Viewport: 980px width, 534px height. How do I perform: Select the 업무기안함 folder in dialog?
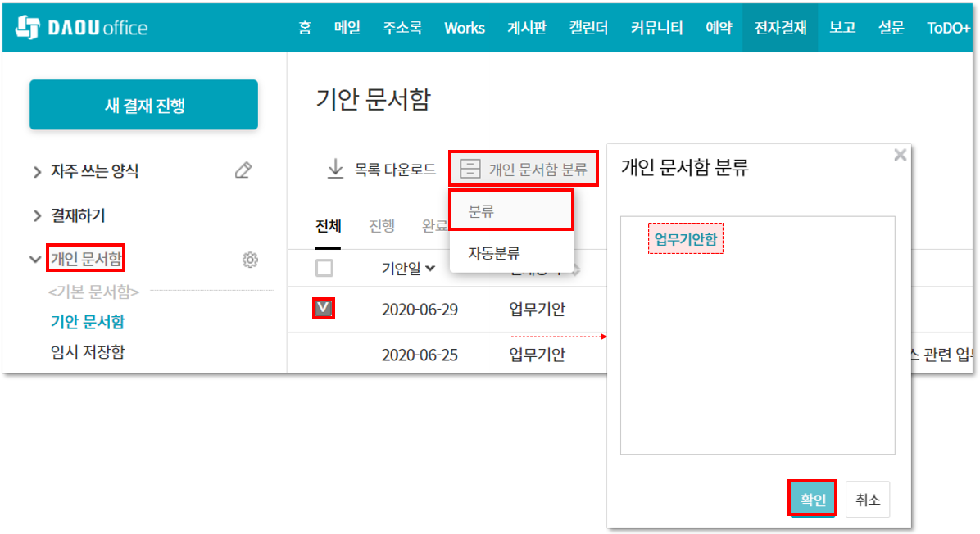[x=685, y=239]
